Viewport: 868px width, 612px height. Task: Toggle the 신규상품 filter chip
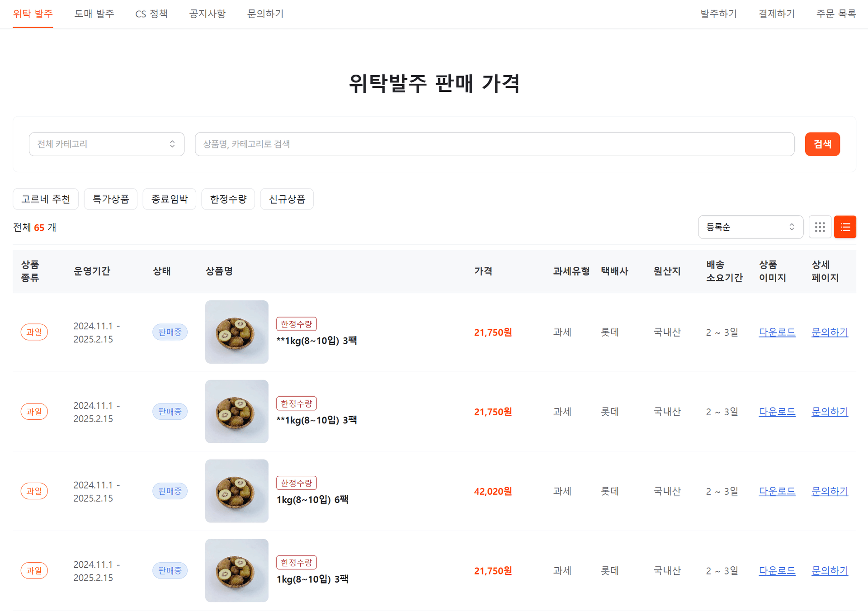[x=287, y=199]
